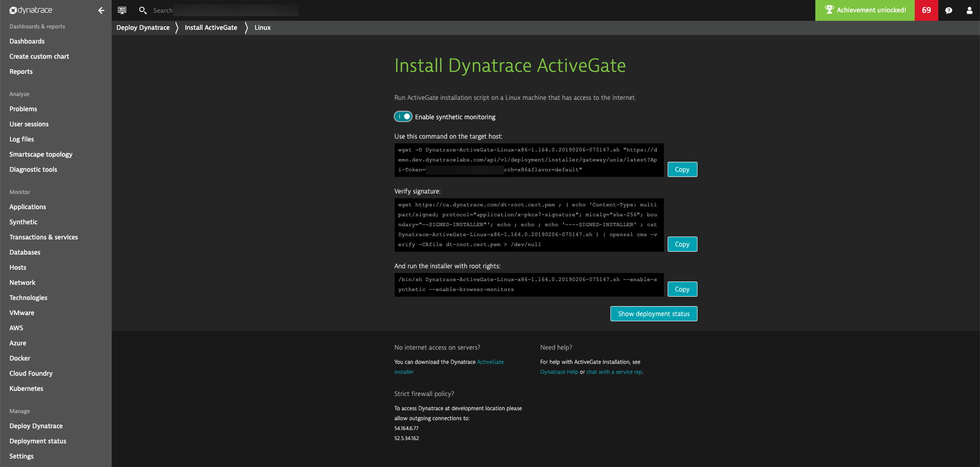Open Applications under Monitor
Viewport: 980px width, 467px height.
pos(27,207)
